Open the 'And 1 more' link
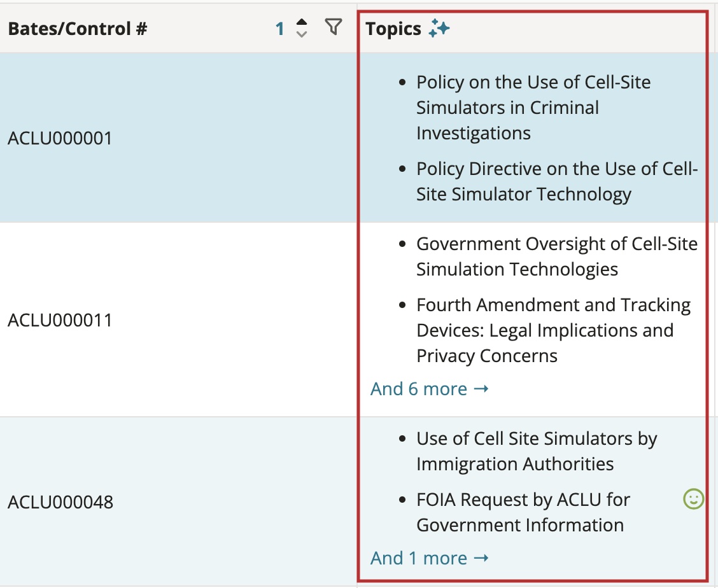Viewport: 718px width, 588px height. click(x=430, y=558)
